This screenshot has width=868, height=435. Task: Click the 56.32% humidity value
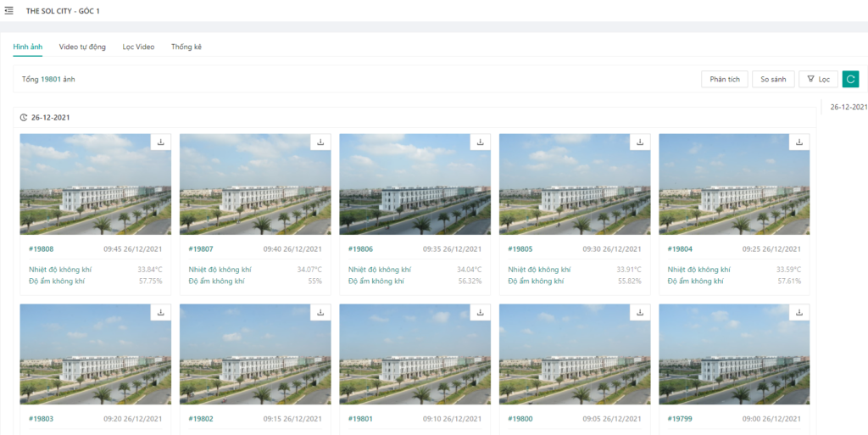(x=470, y=282)
